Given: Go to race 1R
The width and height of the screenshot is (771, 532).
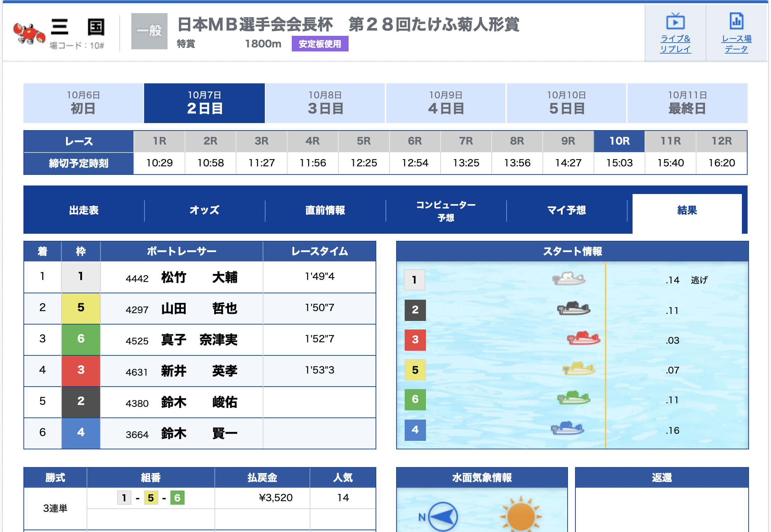Looking at the screenshot, I should click(159, 141).
